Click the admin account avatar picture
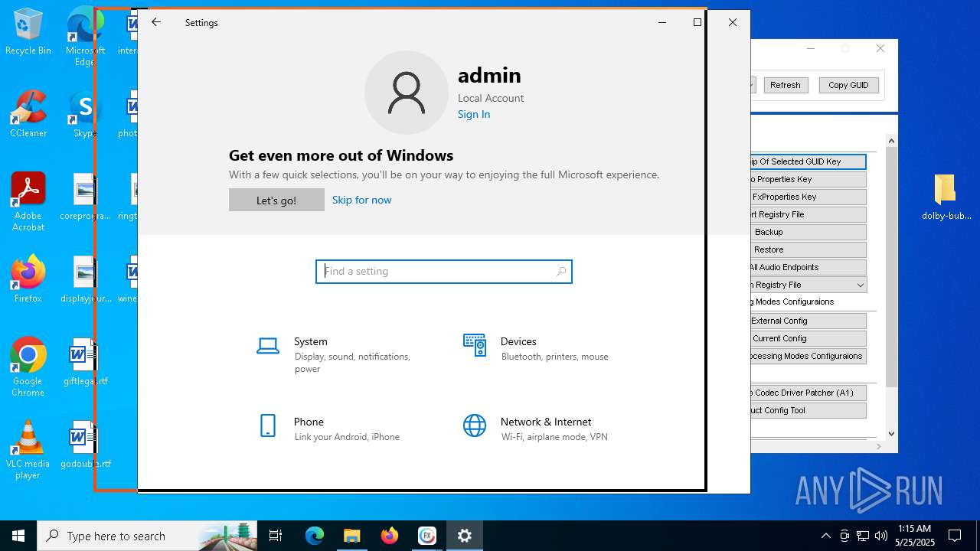Viewport: 980px width, 551px height. pos(406,93)
